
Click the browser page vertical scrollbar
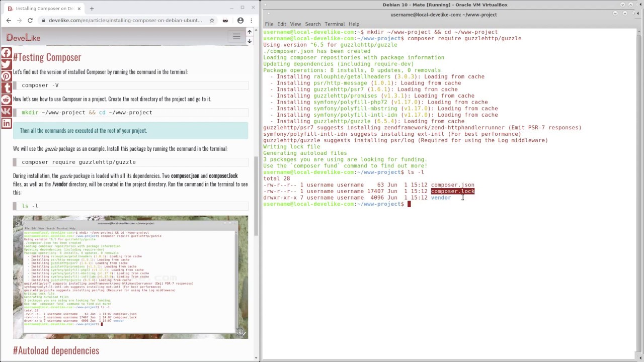tap(257, 196)
